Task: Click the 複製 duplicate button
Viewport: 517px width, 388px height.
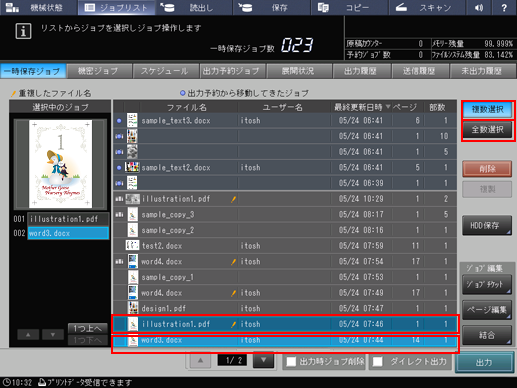Action: 487,189
